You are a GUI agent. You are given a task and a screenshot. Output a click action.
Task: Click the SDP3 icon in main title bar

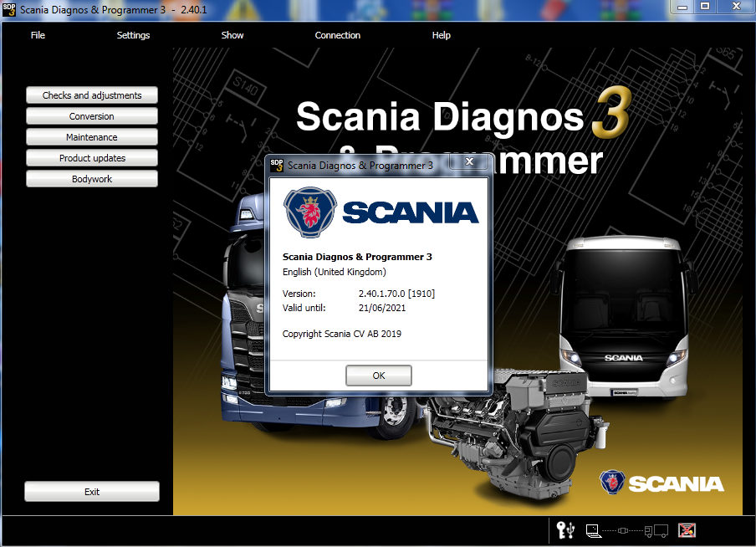[x=8, y=10]
